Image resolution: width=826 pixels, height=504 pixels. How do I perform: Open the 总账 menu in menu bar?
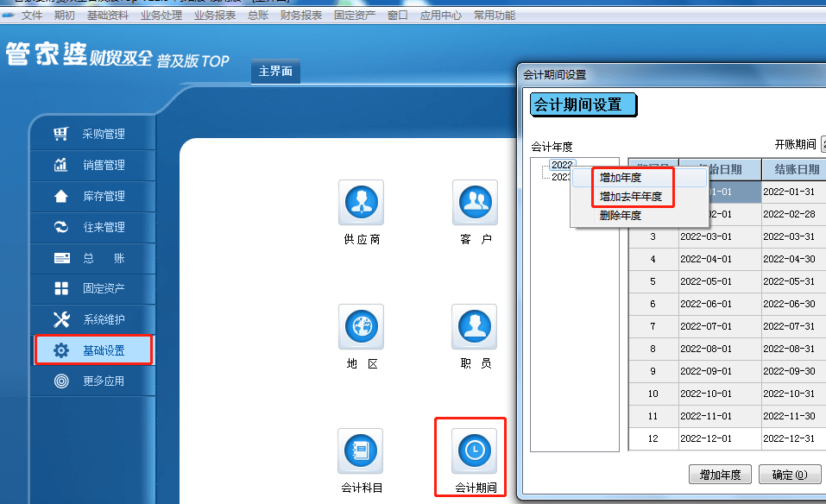click(x=258, y=16)
